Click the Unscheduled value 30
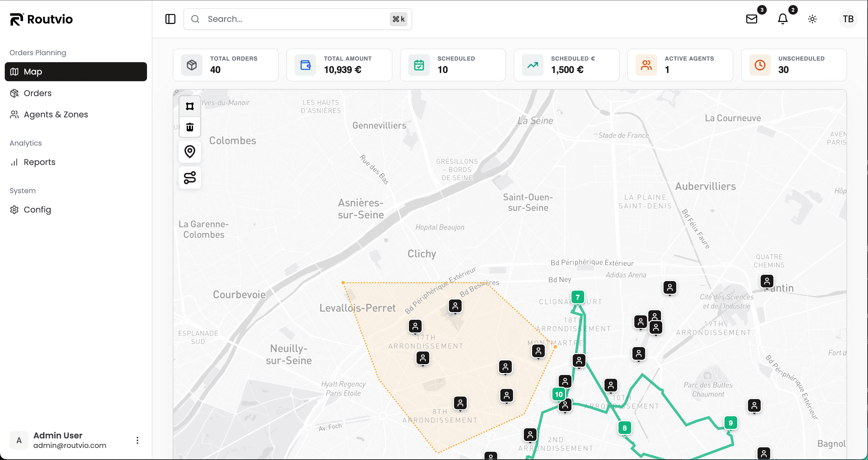This screenshot has height=460, width=868. [784, 70]
